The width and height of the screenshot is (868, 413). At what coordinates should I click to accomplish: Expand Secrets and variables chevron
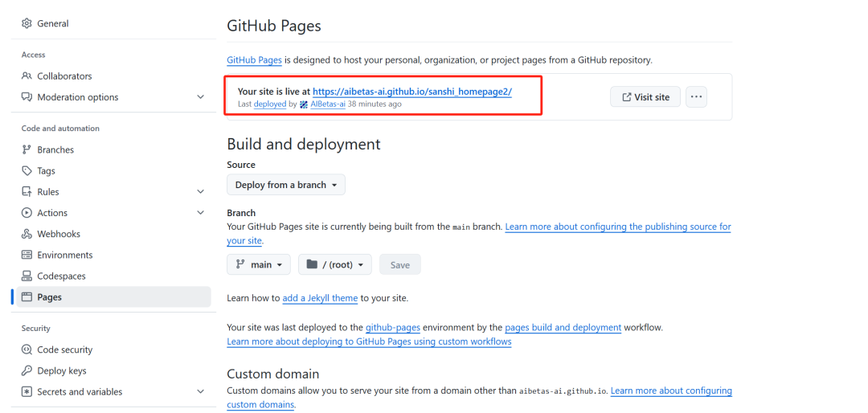pos(200,391)
